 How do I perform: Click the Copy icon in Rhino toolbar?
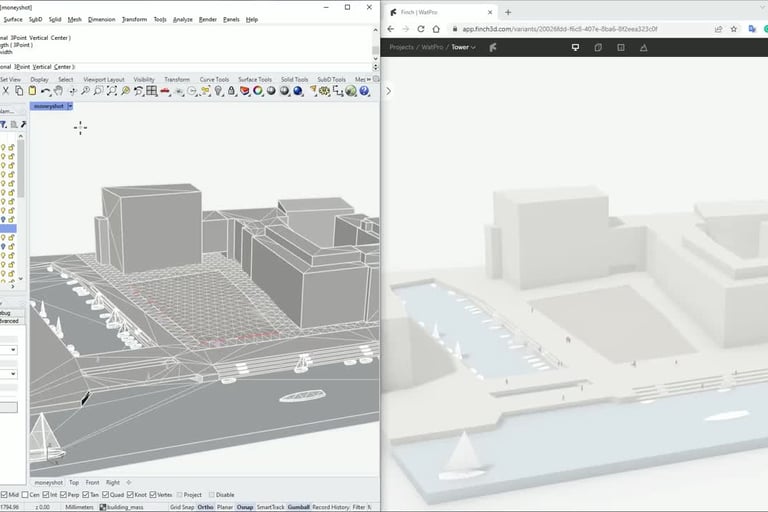click(19, 91)
